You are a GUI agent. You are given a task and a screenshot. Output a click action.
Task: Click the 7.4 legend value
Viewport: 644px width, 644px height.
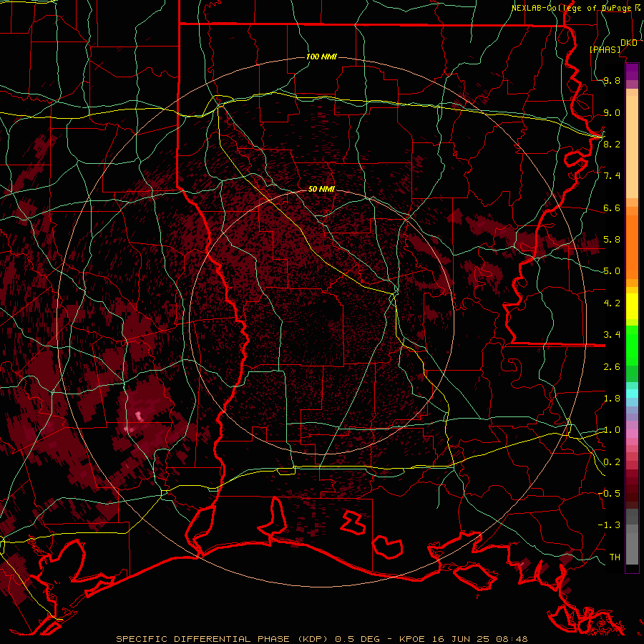click(x=612, y=176)
